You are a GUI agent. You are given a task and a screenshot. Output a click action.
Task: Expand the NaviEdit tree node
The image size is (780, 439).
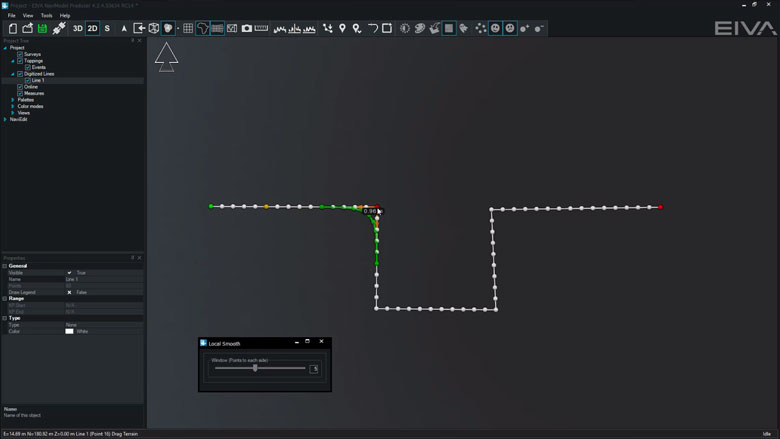point(5,119)
